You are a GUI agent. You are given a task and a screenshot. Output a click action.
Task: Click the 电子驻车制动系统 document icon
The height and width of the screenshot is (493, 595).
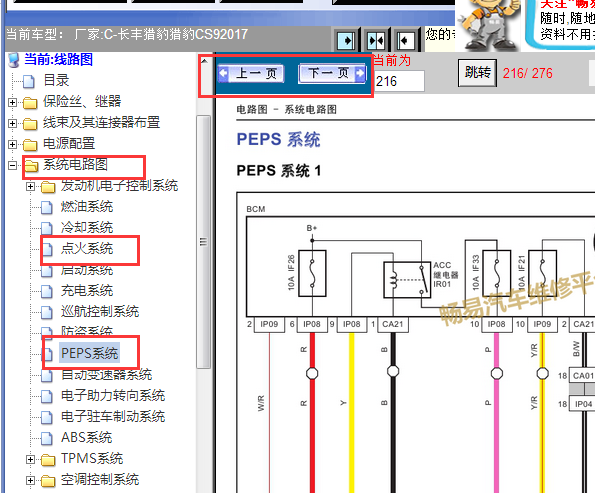coord(47,417)
